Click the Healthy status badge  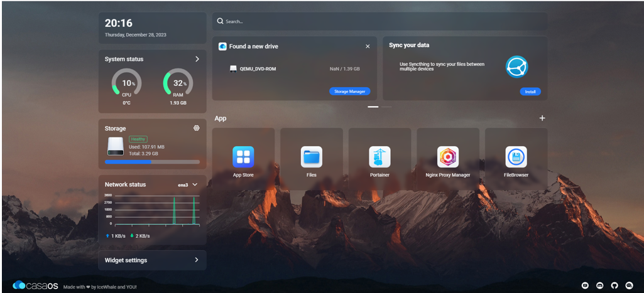(138, 139)
